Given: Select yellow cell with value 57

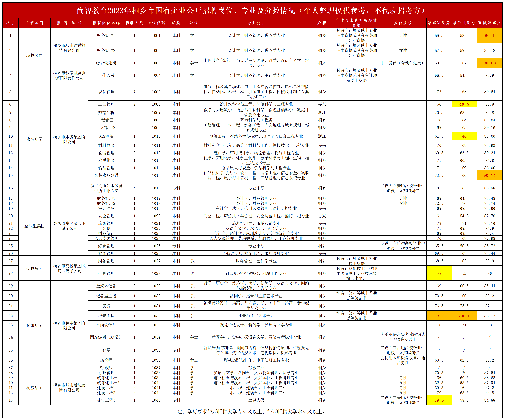Looking at the screenshot, I should [439, 273].
